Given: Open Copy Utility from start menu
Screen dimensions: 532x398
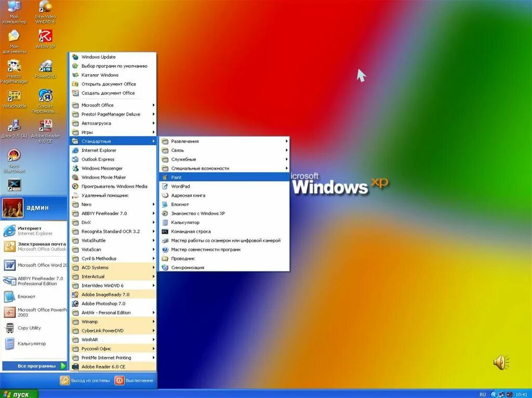Looking at the screenshot, I should [x=34, y=328].
